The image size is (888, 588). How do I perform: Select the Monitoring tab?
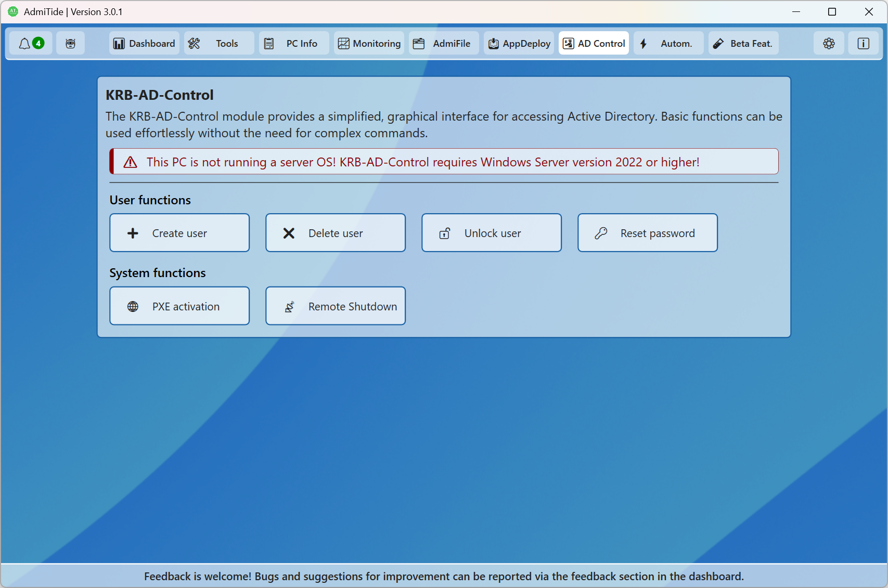[x=369, y=44]
